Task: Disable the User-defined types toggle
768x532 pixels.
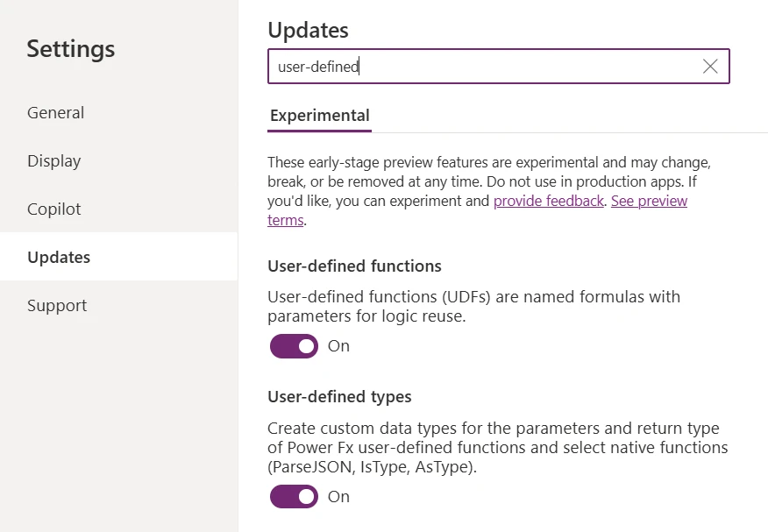Action: click(x=294, y=497)
